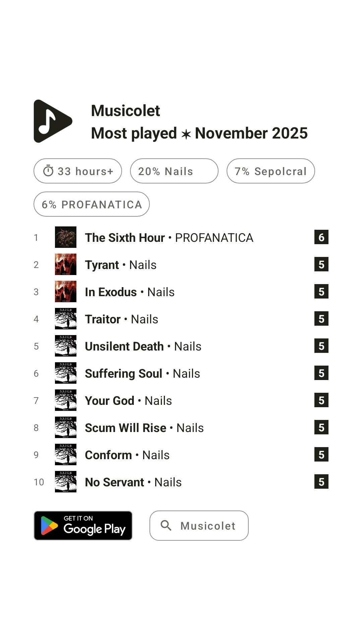Viewport: 362px width, 644px height.
Task: Click the Google Play triangle logo
Action: [49, 526]
